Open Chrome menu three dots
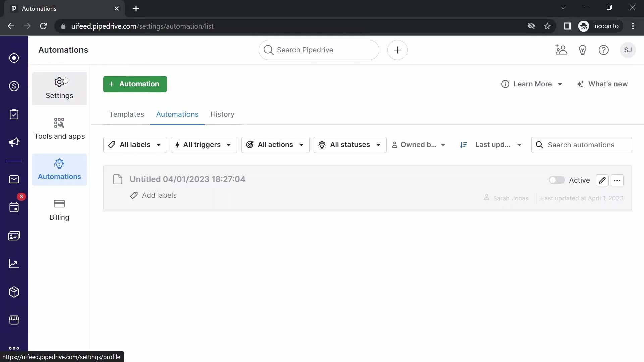This screenshot has width=644, height=362. [633, 26]
